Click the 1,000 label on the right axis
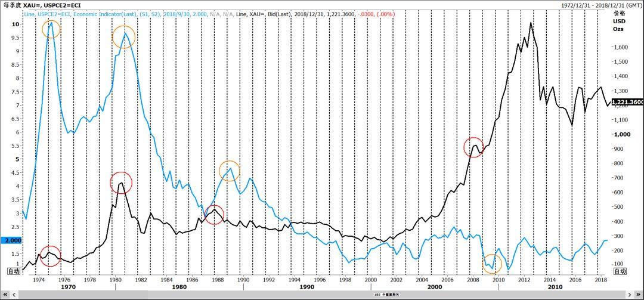Image resolution: width=644 pixels, height=300 pixels. [x=621, y=134]
